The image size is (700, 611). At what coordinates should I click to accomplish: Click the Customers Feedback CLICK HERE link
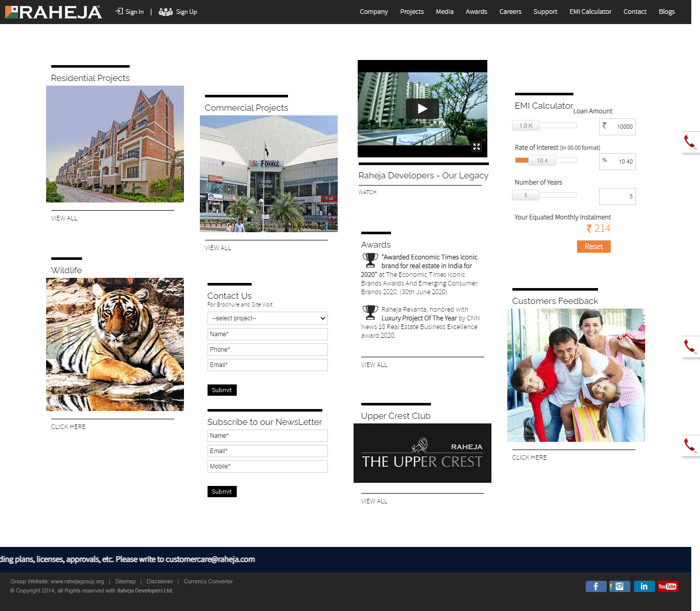[x=529, y=458]
